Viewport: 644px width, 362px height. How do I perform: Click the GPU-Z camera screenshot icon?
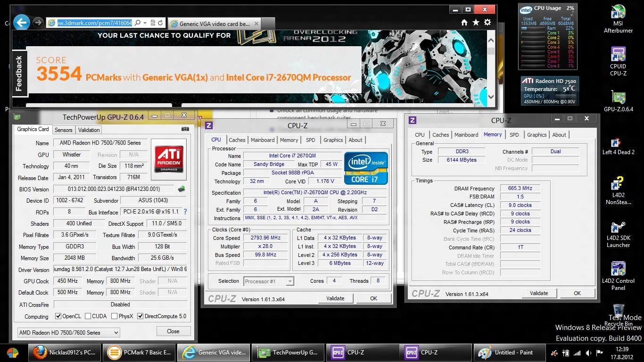[185, 129]
